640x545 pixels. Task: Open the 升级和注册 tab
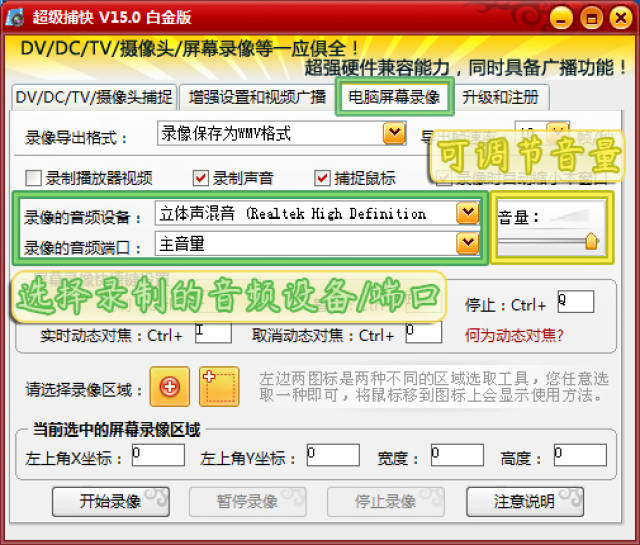[x=501, y=97]
